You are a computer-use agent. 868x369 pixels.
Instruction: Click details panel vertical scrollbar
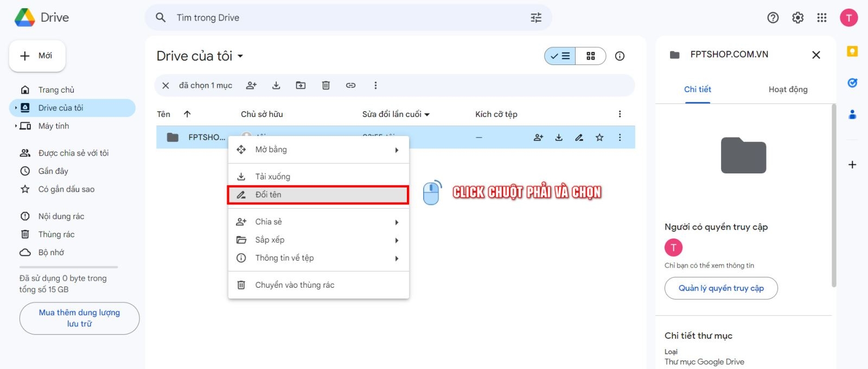click(834, 195)
